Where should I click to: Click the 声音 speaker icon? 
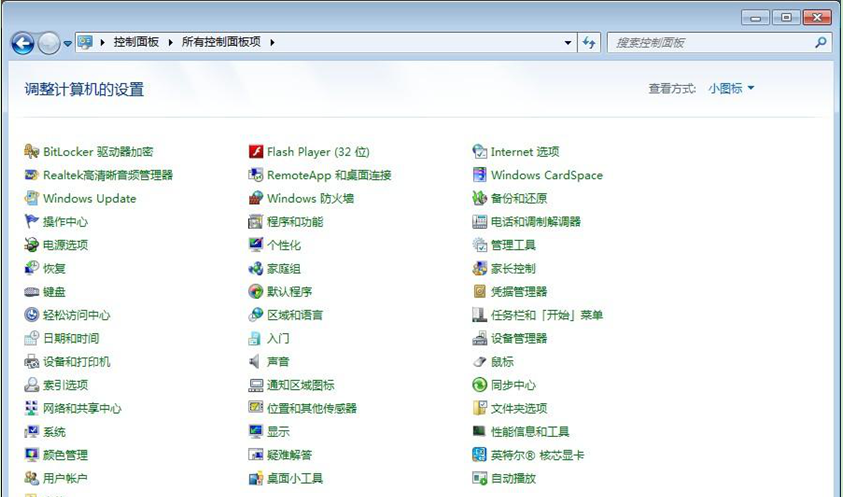(x=256, y=361)
